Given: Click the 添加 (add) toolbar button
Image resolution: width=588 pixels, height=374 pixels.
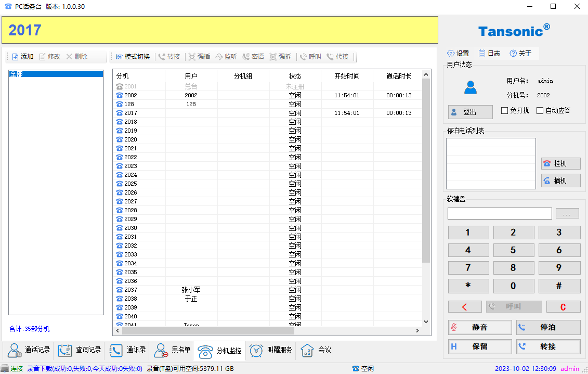Looking at the screenshot, I should 22,57.
